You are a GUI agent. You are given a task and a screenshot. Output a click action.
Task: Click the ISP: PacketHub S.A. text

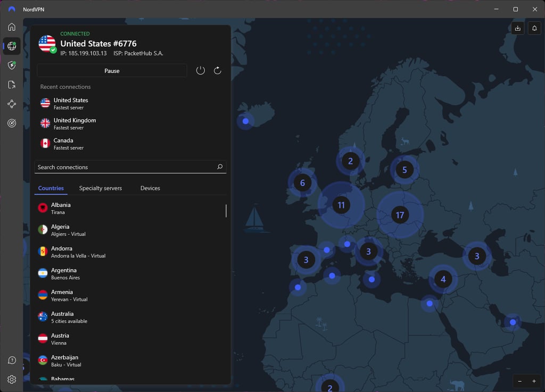[x=138, y=54]
